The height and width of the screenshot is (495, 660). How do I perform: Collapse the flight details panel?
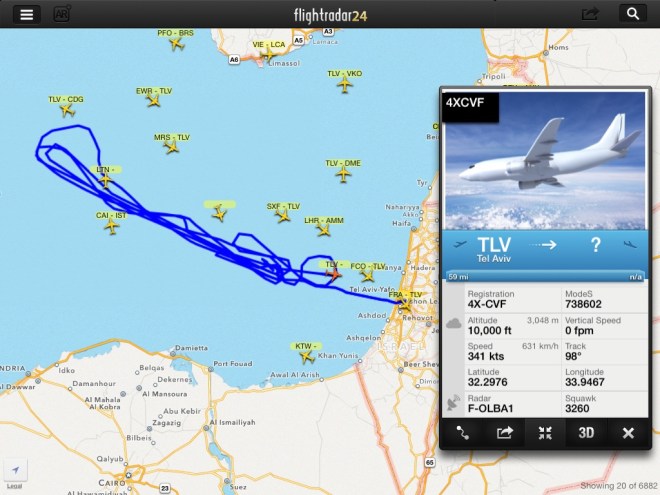(545, 433)
